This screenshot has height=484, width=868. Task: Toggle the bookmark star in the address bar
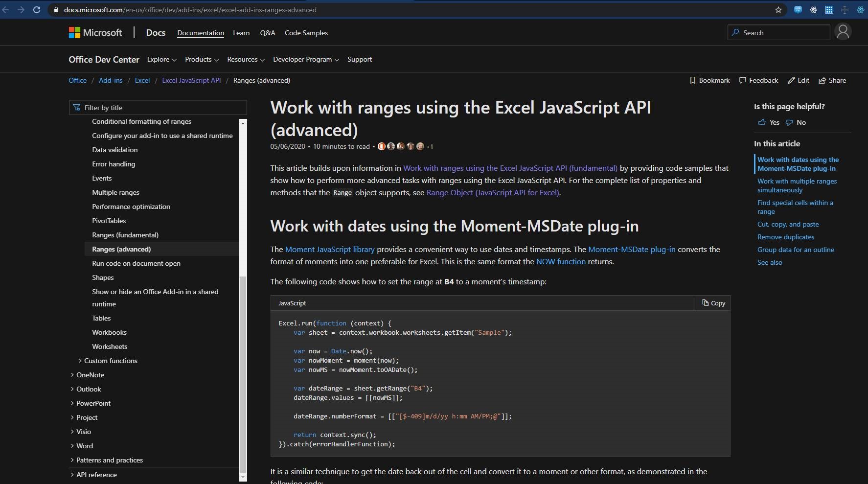click(x=778, y=10)
